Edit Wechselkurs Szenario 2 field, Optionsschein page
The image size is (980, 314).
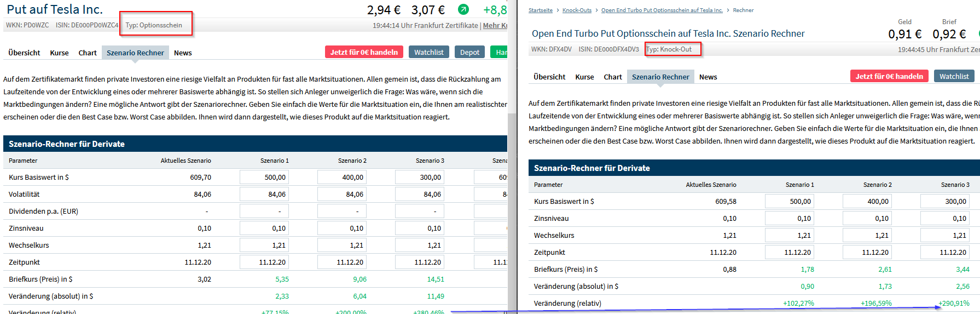tap(341, 245)
